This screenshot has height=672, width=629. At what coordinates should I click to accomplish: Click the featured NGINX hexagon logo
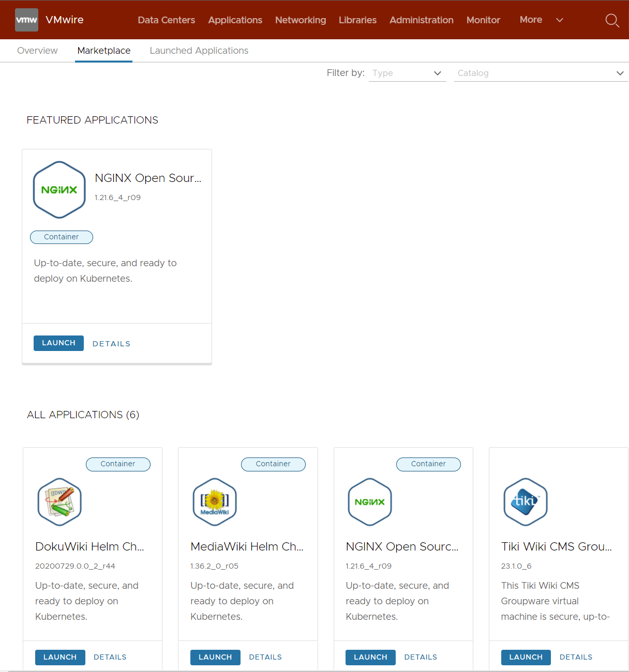pos(59,190)
